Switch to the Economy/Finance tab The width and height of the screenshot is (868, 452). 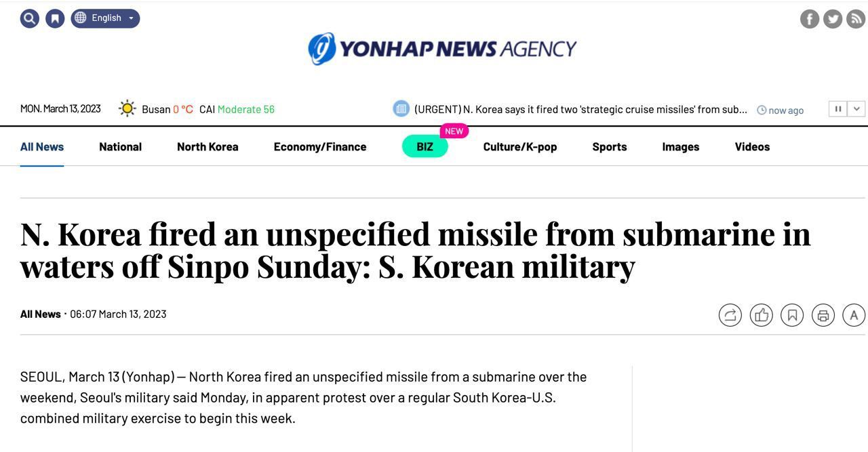320,146
